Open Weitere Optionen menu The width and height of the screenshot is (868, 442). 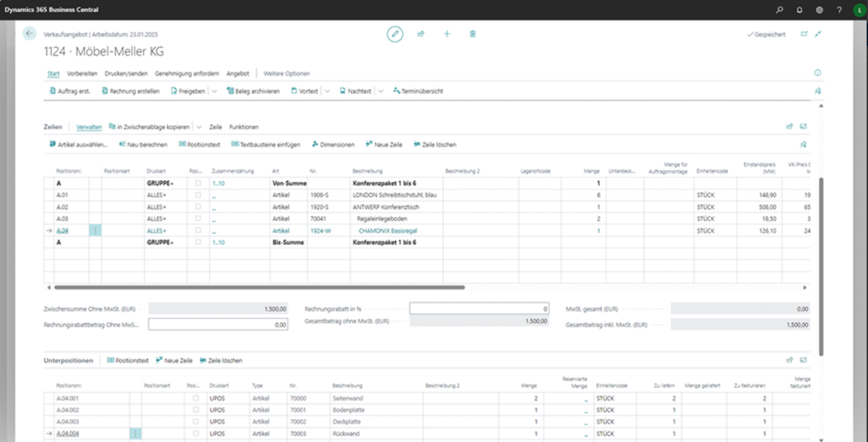point(287,73)
